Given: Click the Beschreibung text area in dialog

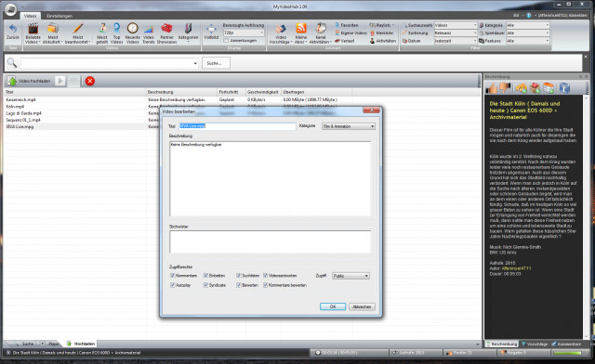Looking at the screenshot, I should tap(270, 179).
